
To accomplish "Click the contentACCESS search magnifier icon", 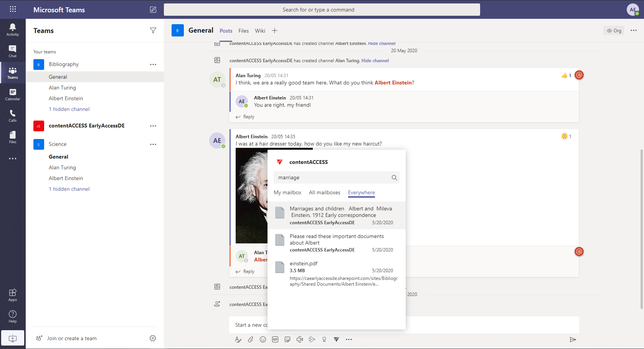I will [394, 177].
